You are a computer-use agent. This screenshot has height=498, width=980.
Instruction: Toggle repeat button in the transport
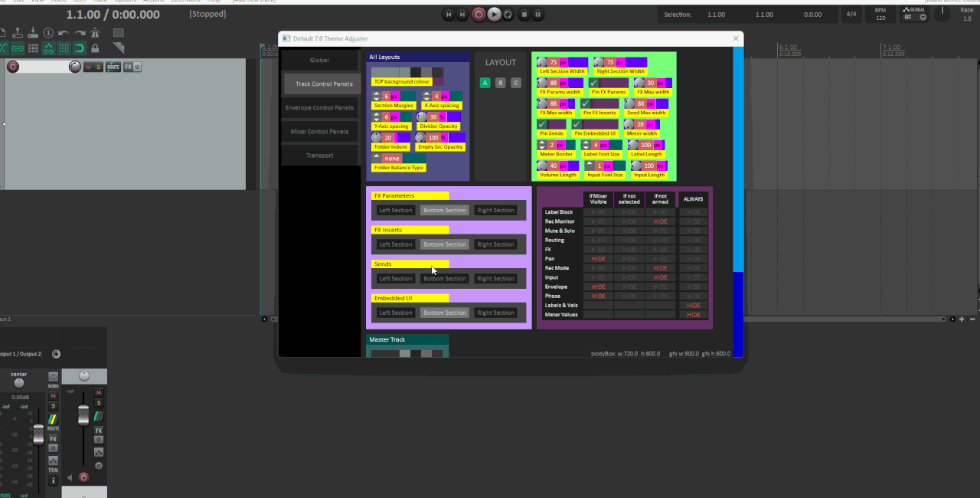508,14
